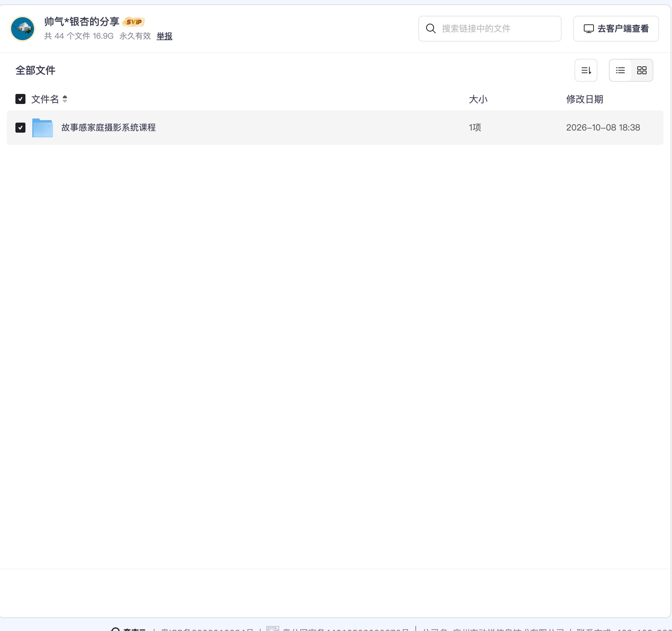Click the 2026-10-08 18:38 date cell
672x631 pixels.
click(603, 128)
